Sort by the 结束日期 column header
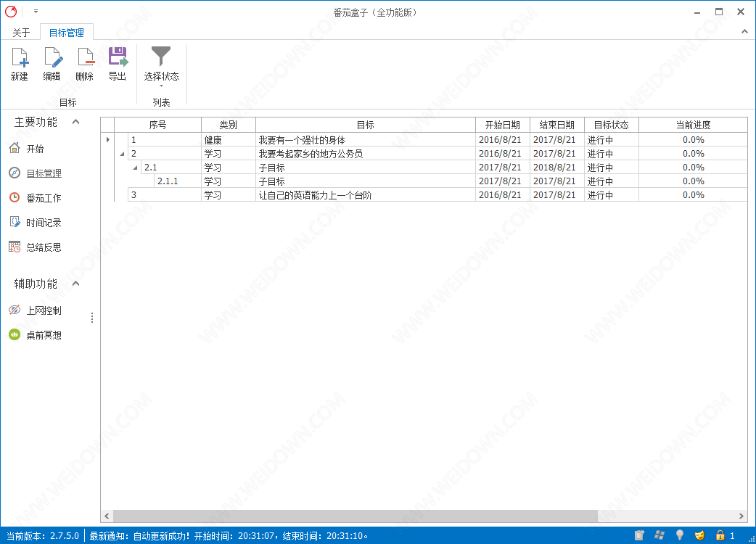 click(557, 125)
